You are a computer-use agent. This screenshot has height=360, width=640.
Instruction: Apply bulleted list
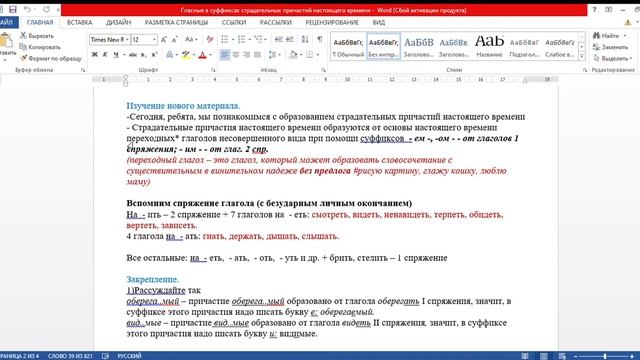[x=224, y=40]
